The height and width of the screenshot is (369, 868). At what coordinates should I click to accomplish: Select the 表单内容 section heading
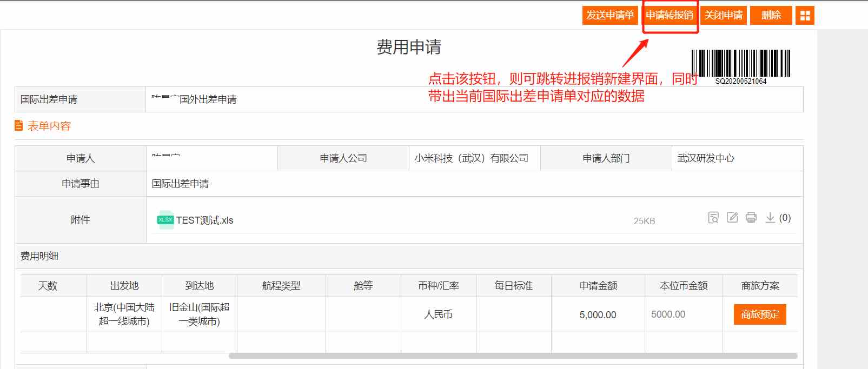(49, 126)
